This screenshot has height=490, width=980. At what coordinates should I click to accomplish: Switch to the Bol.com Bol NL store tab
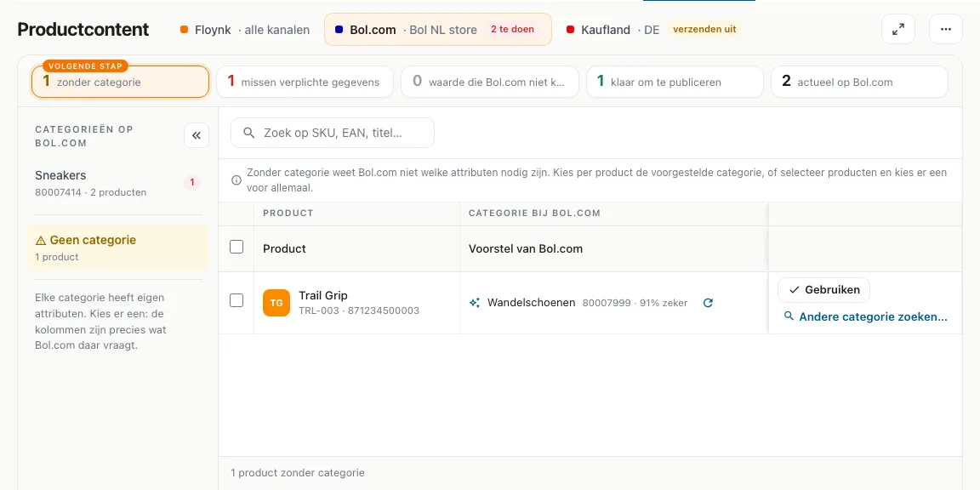(438, 30)
